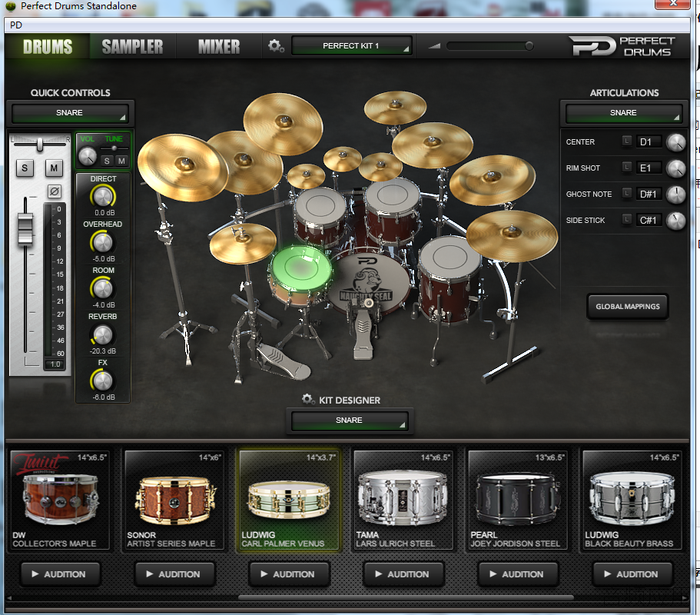Viewport: 700px width, 615px height.
Task: Open the settings gear next to MIXER
Action: pos(275,46)
